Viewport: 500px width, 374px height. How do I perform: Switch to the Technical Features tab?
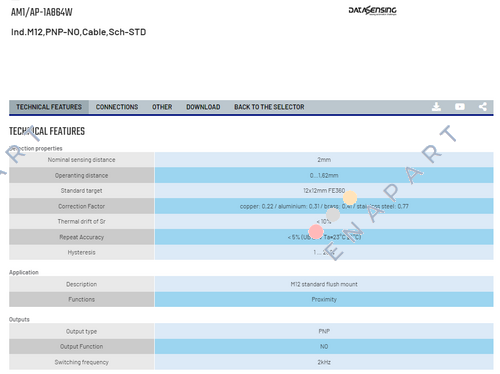click(x=49, y=107)
